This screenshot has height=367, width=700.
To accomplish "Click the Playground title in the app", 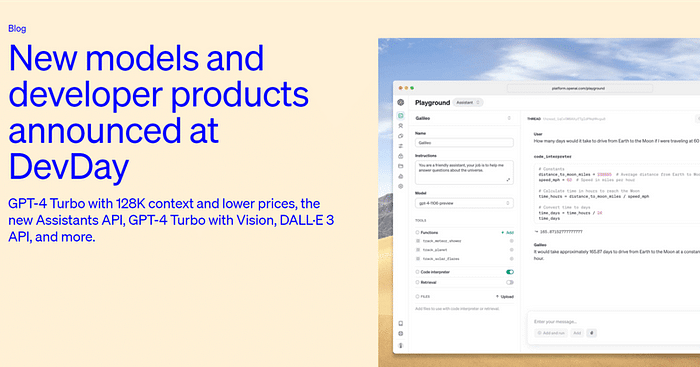I will [x=432, y=103].
